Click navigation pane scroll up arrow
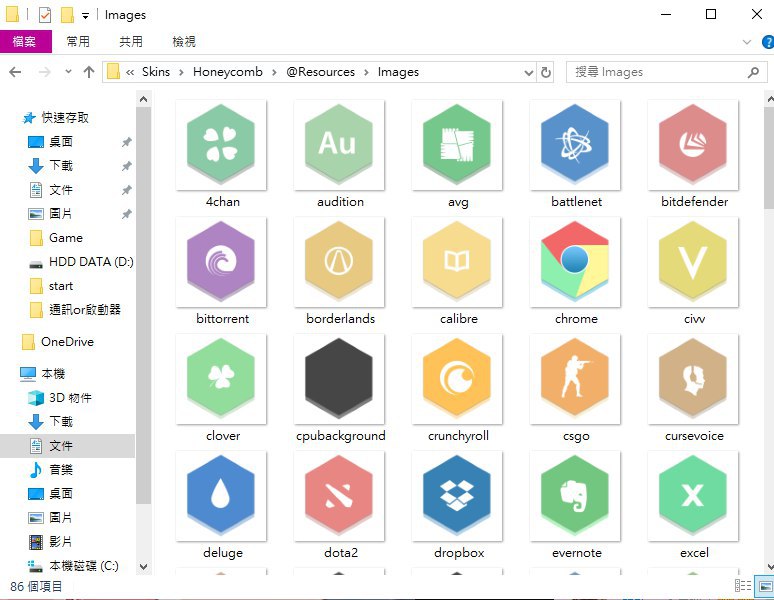The height and width of the screenshot is (600, 774). (143, 100)
